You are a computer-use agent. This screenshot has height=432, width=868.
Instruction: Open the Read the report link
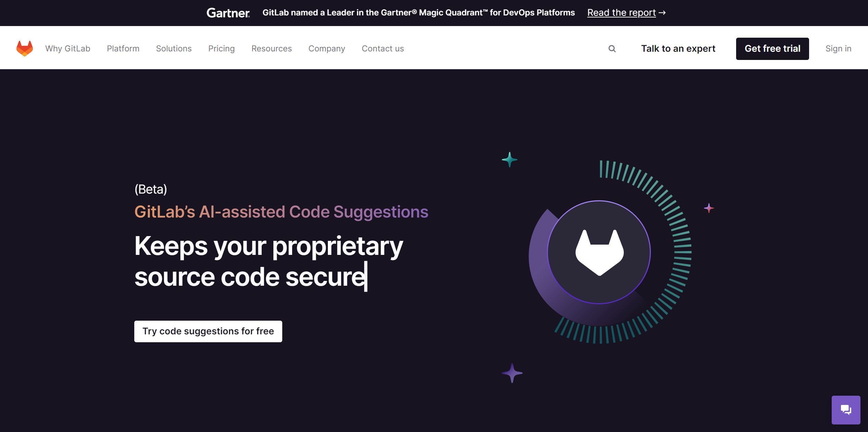(621, 12)
